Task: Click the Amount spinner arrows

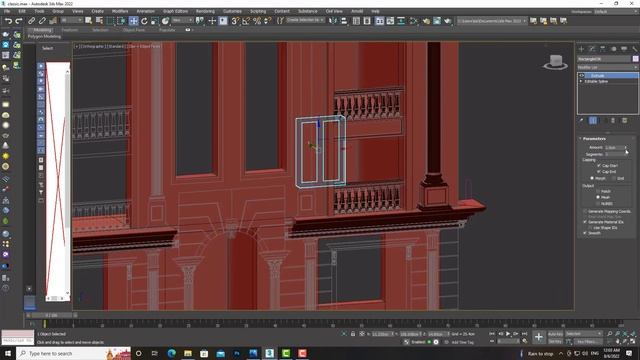Action: [x=626, y=147]
